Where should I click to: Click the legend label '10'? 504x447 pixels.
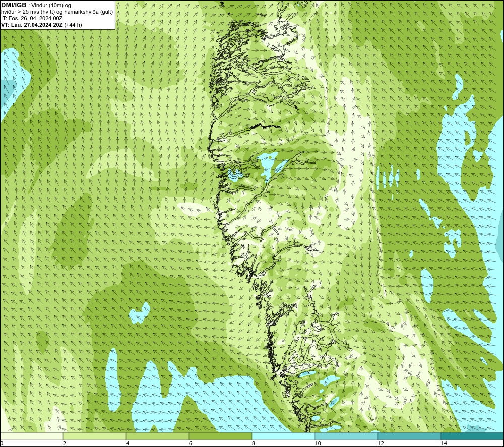tap(318, 443)
